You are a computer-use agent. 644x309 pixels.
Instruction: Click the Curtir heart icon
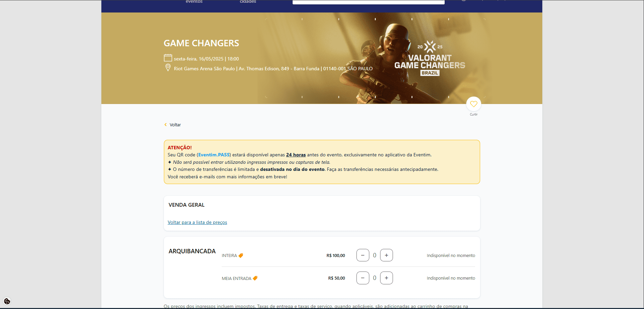click(x=473, y=104)
